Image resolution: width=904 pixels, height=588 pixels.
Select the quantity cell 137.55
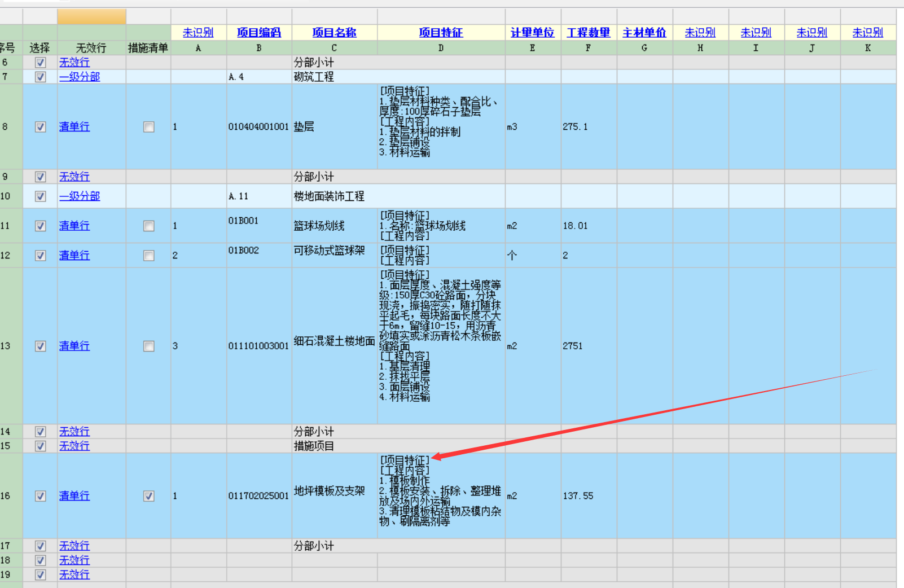click(589, 496)
